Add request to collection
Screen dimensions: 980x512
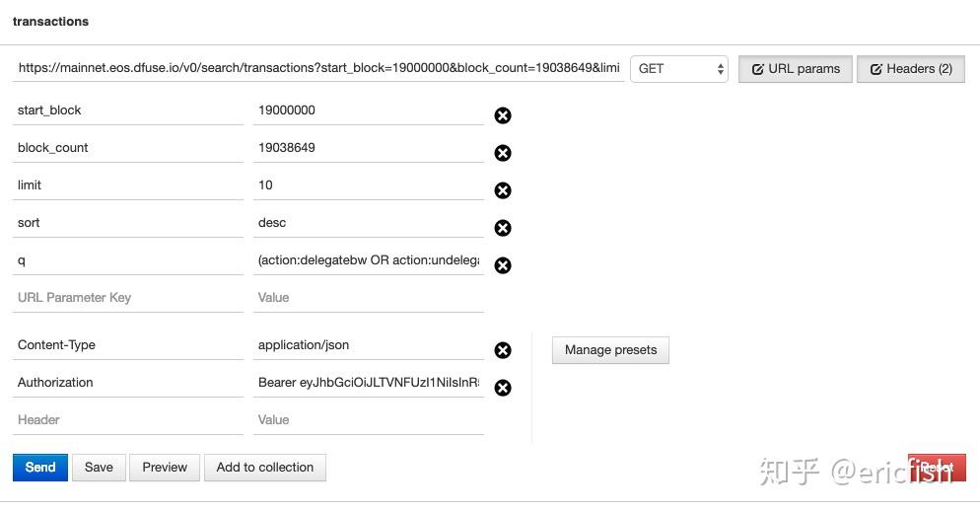tap(265, 468)
